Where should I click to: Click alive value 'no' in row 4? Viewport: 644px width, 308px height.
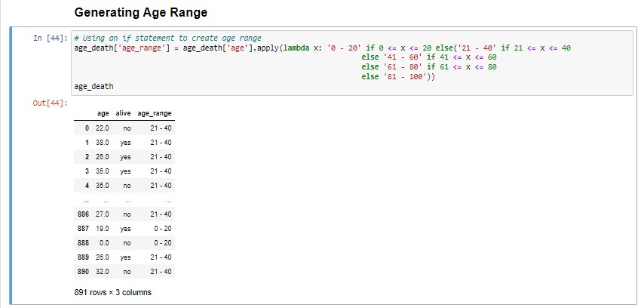click(127, 186)
